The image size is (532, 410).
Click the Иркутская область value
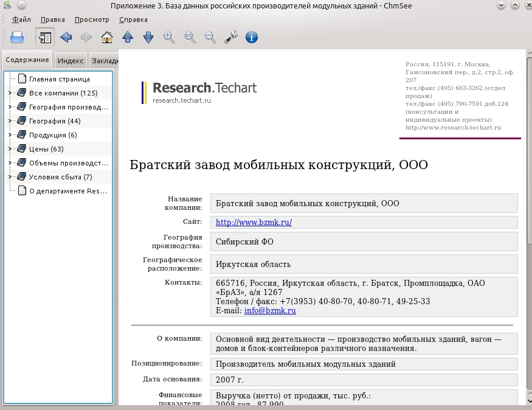253,265
